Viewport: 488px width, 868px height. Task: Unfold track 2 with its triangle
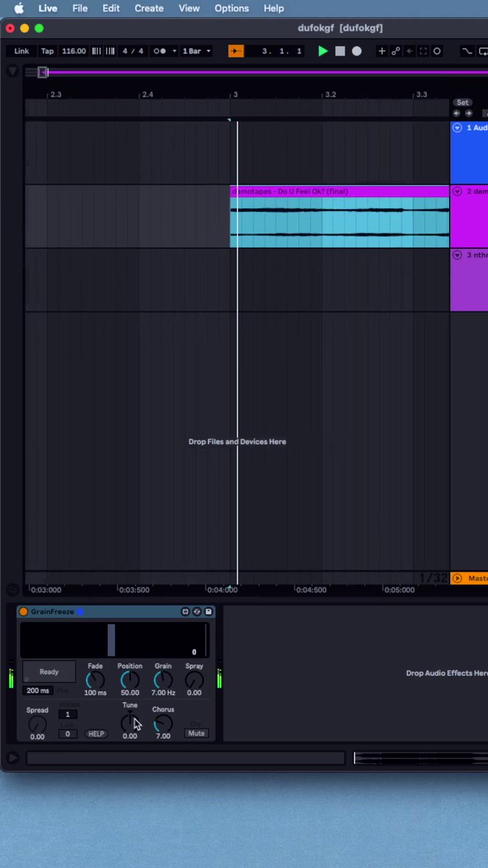457,191
